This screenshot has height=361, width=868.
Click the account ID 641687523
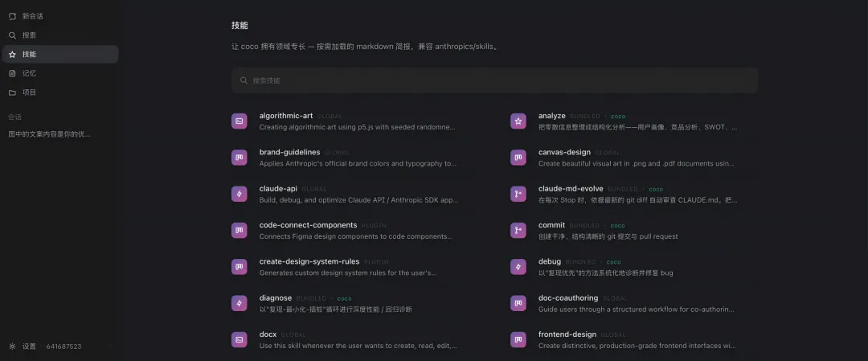point(63,347)
